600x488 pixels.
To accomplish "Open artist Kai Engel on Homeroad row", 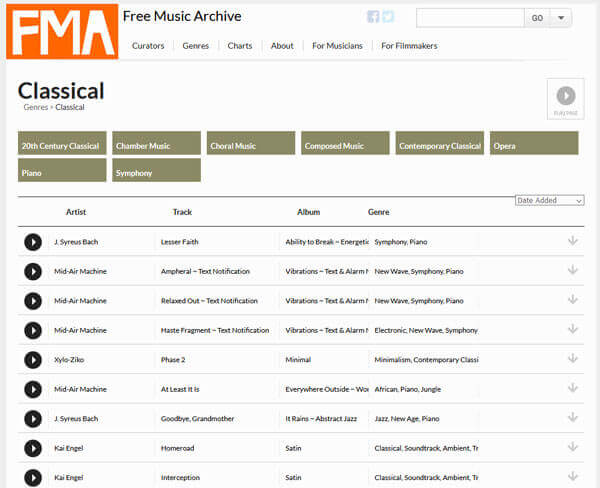I will click(x=68, y=448).
